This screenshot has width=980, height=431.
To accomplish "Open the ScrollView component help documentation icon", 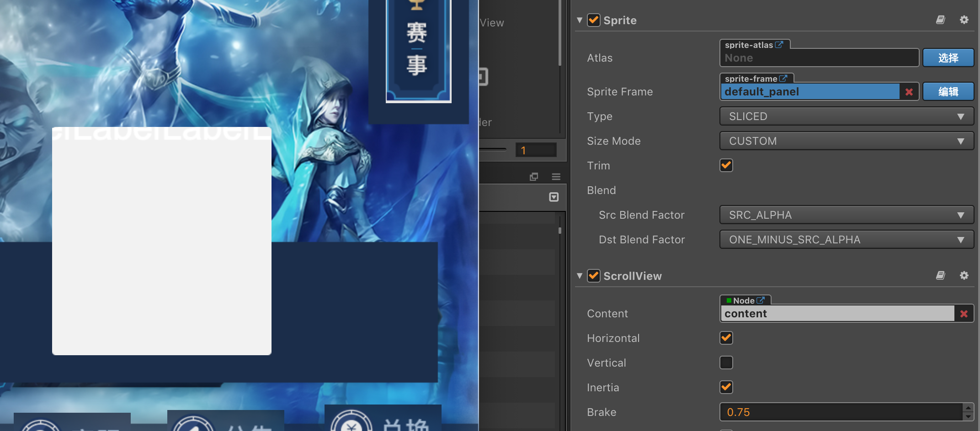I will [940, 275].
